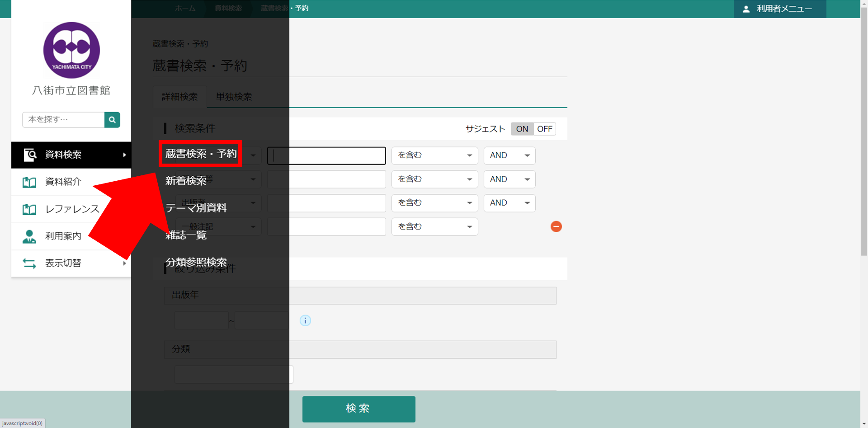Click the レファレンス book icon
Image resolution: width=868 pixels, height=428 pixels.
[29, 209]
